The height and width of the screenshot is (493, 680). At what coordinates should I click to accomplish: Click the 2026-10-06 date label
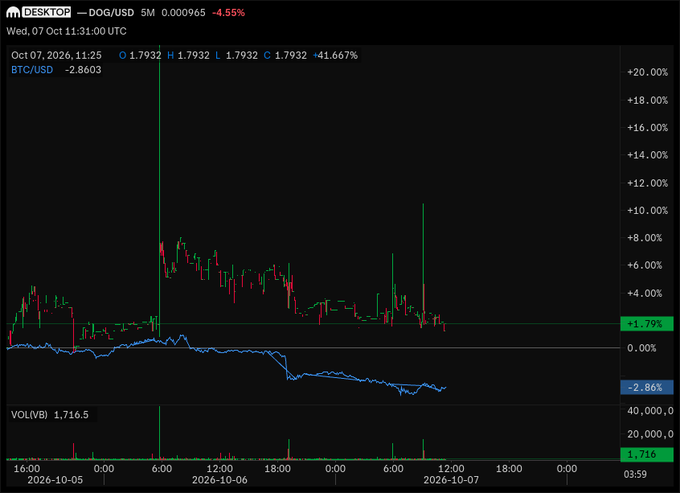click(220, 480)
